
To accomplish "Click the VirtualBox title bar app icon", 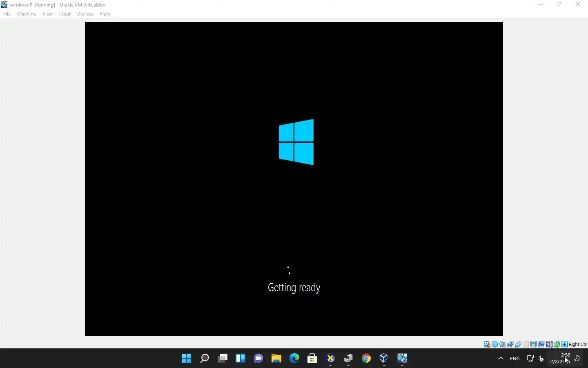I will tap(4, 4).
